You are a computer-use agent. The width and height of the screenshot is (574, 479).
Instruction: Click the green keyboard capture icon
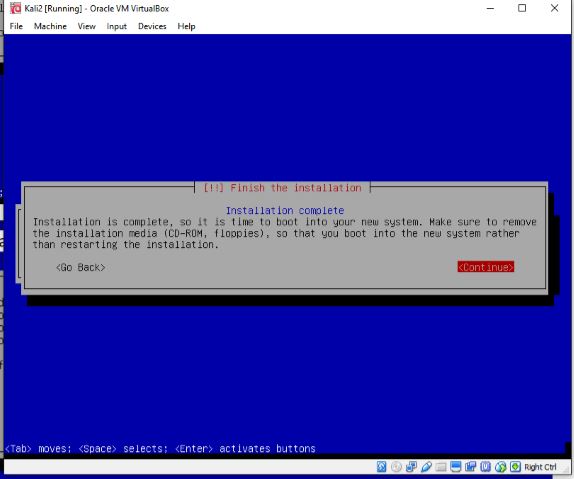515,467
